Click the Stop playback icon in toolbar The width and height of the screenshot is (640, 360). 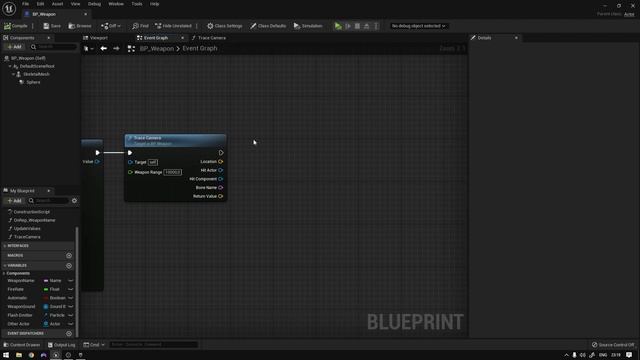pos(357,26)
